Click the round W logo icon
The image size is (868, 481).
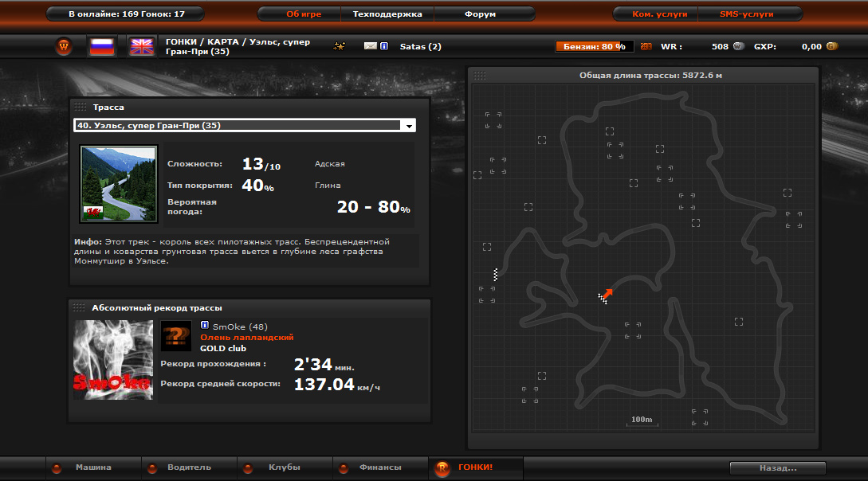[65, 46]
